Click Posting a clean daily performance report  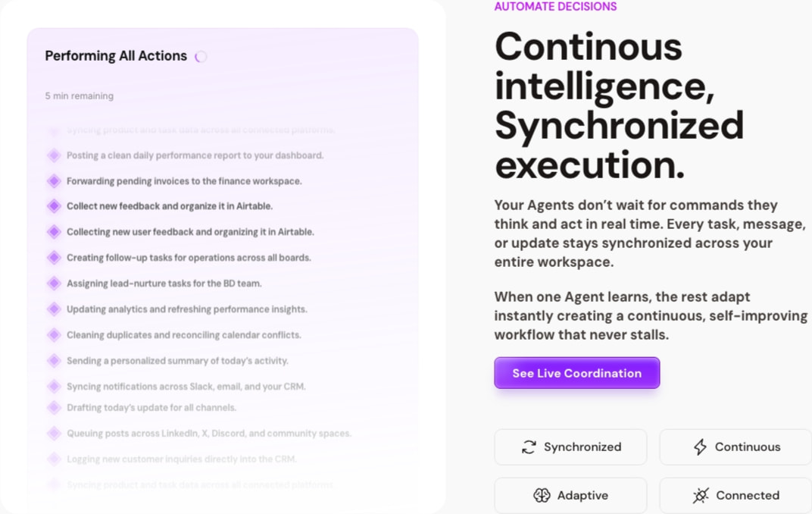tap(195, 155)
